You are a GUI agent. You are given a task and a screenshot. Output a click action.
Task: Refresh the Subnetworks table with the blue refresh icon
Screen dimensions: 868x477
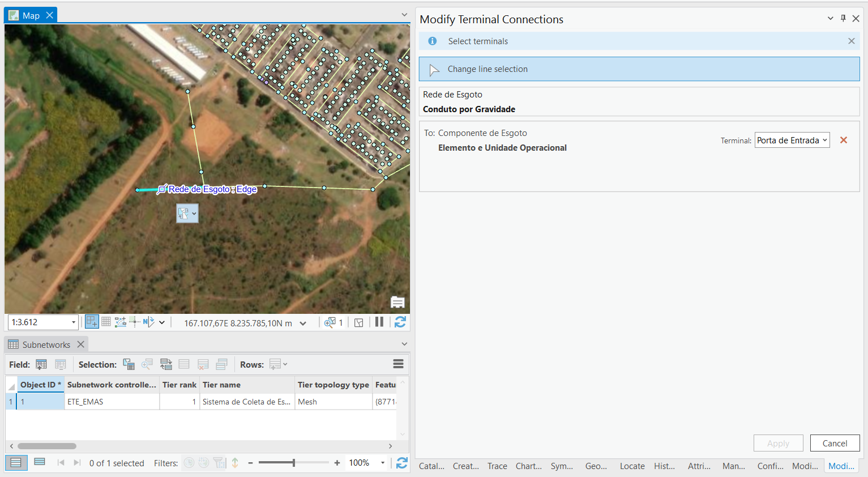(401, 463)
